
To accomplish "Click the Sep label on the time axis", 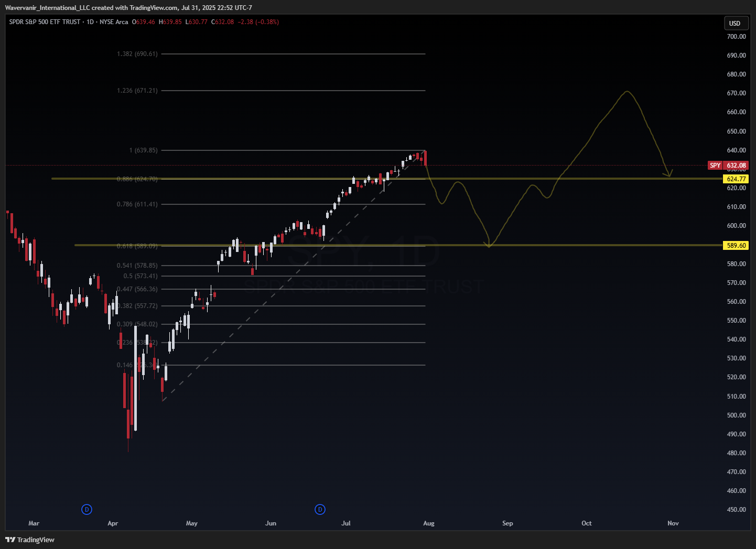I will coord(507,523).
